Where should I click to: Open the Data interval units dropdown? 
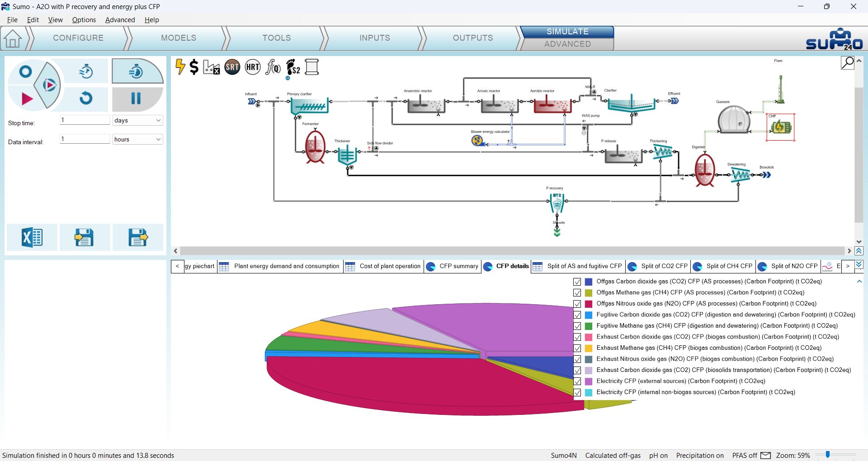[x=137, y=139]
